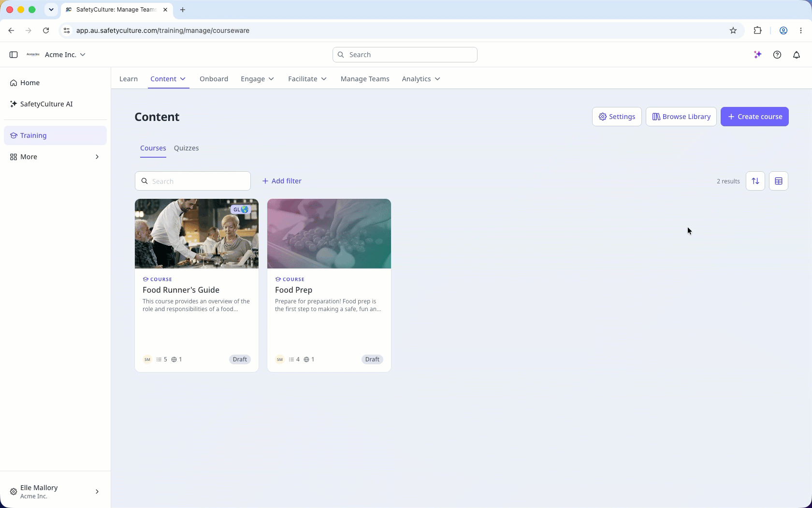The height and width of the screenshot is (508, 812).
Task: Expand the Analytics menu dropdown
Action: (437, 79)
